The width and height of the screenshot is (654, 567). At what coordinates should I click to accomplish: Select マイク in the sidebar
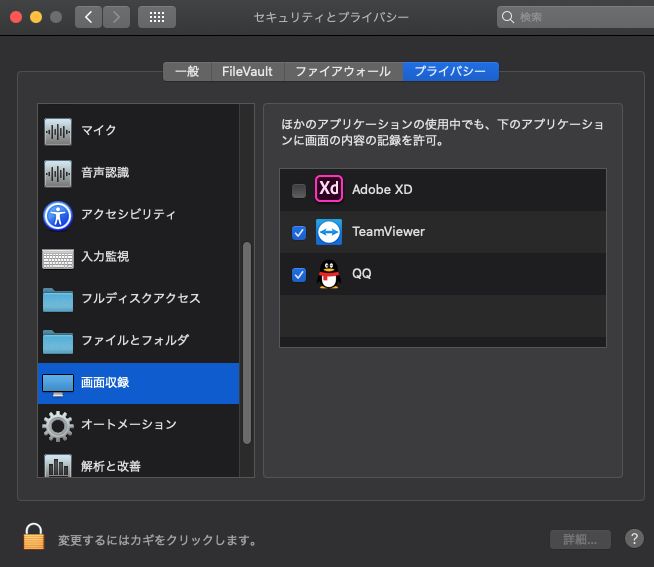tap(138, 131)
